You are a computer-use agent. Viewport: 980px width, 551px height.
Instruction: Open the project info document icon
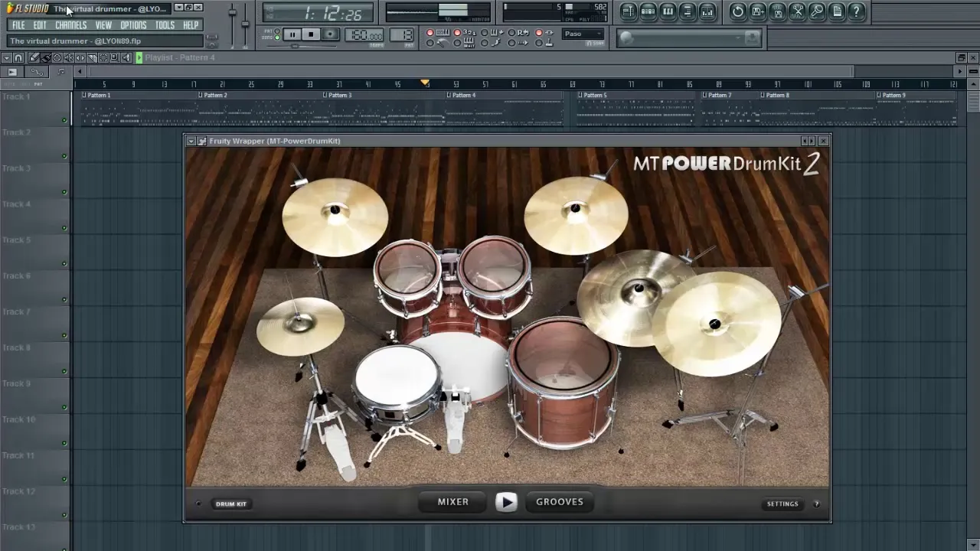[x=837, y=11]
